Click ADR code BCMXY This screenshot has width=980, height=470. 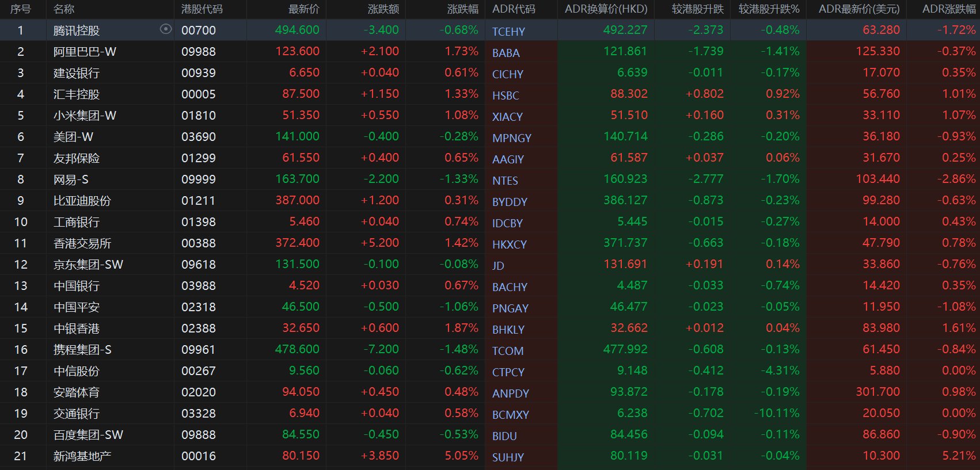point(510,415)
